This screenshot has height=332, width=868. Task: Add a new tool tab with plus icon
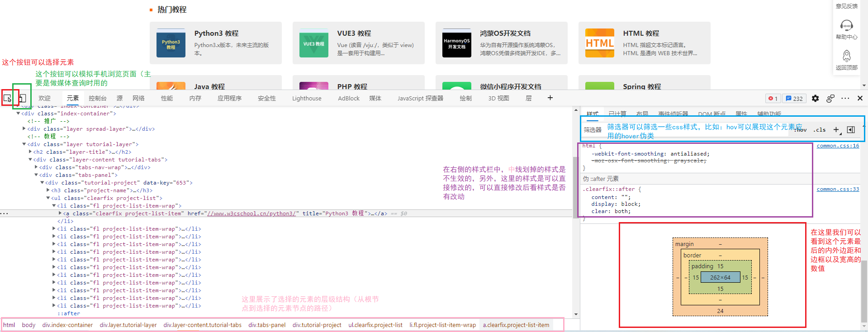pos(550,98)
